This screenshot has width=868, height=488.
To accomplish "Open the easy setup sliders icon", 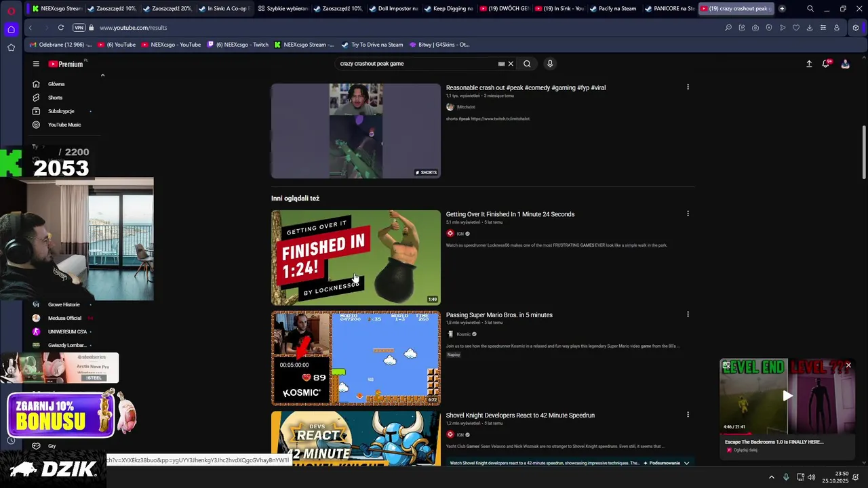I will point(823,28).
